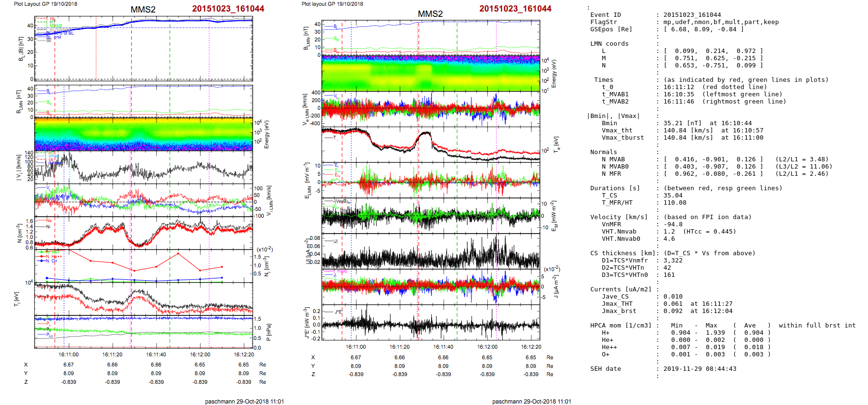Viewport: 868px width, 405px height.
Task: Click the LMN coords heading
Action: click(x=609, y=44)
